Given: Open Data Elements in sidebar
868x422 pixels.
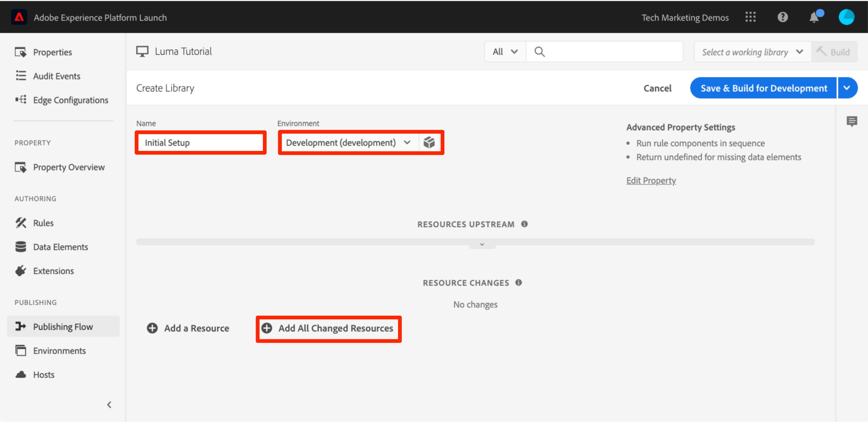Looking at the screenshot, I should pos(60,247).
